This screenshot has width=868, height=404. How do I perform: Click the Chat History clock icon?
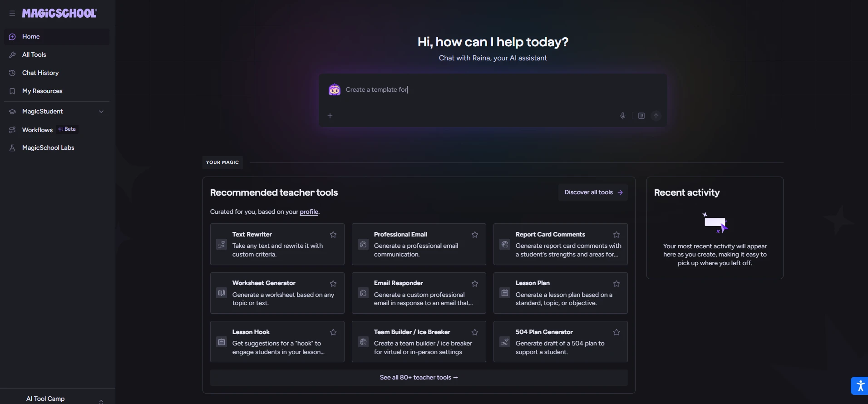point(12,73)
